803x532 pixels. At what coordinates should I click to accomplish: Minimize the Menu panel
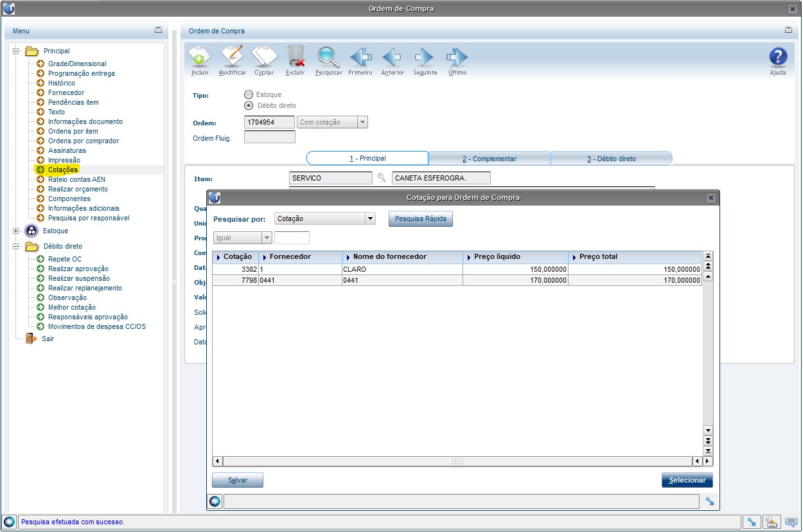pos(158,30)
